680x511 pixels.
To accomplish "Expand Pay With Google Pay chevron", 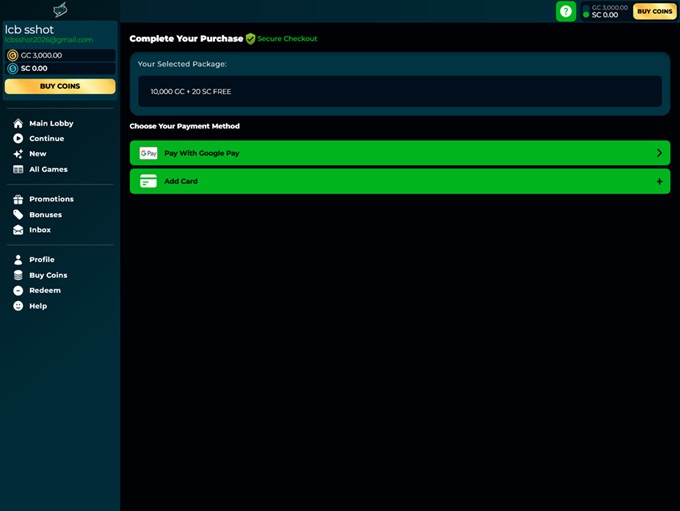I will tap(659, 153).
